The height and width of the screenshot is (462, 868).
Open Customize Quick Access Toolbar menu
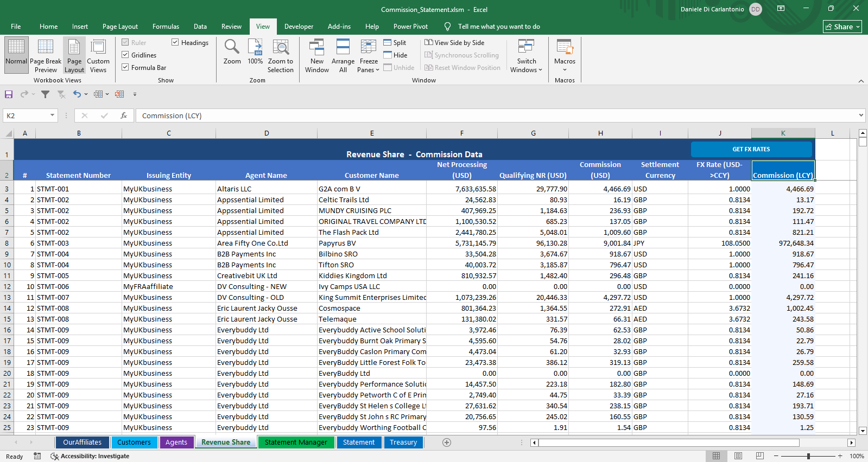point(135,94)
